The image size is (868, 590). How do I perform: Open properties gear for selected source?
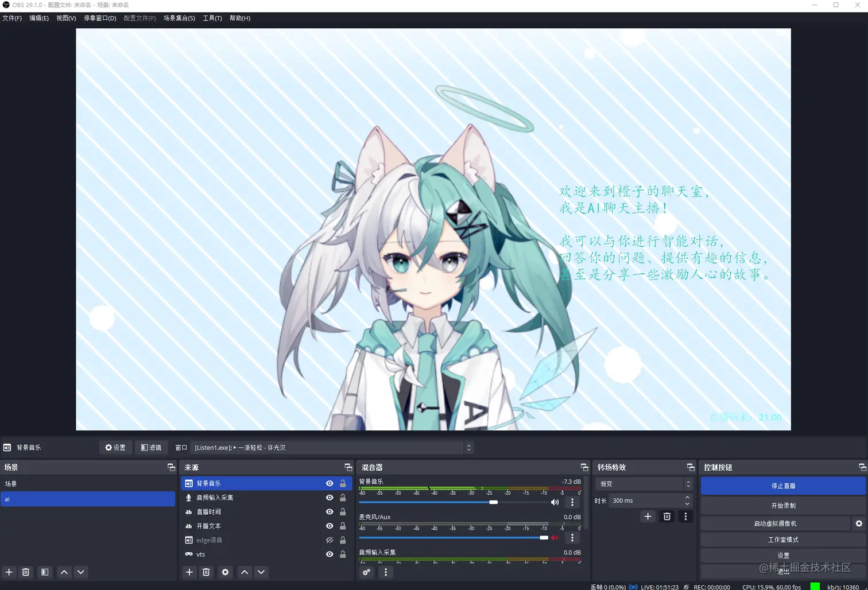[x=225, y=572]
